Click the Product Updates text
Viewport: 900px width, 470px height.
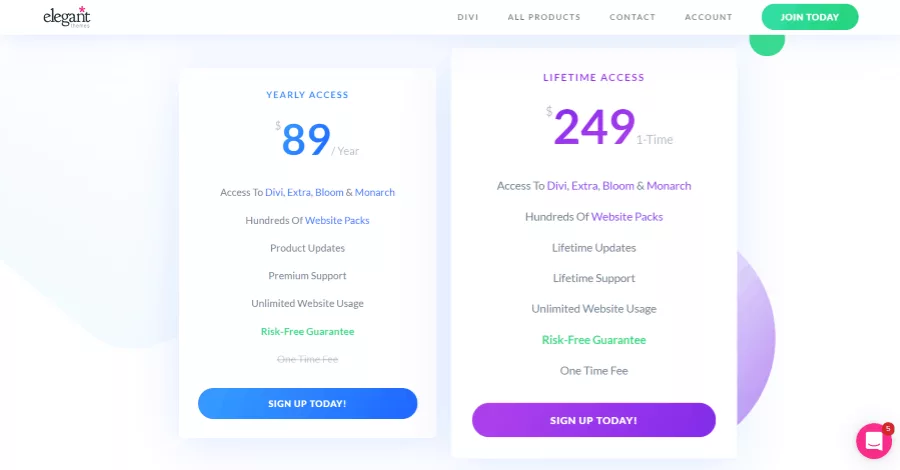(308, 248)
